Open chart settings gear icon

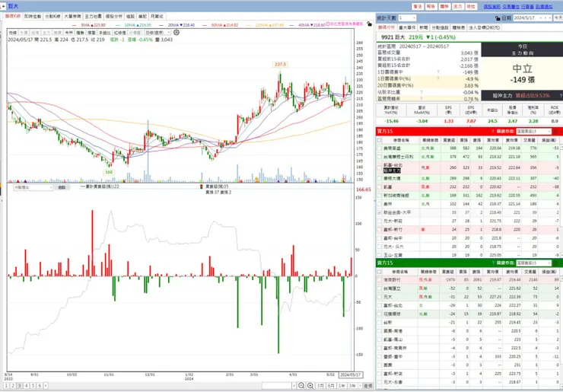pyautogui.click(x=177, y=32)
